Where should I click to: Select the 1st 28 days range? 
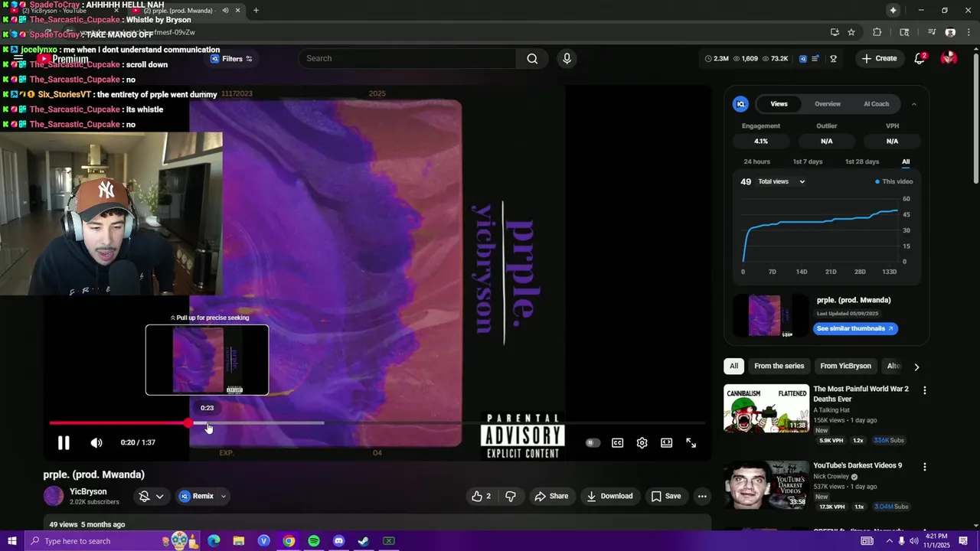click(x=861, y=161)
